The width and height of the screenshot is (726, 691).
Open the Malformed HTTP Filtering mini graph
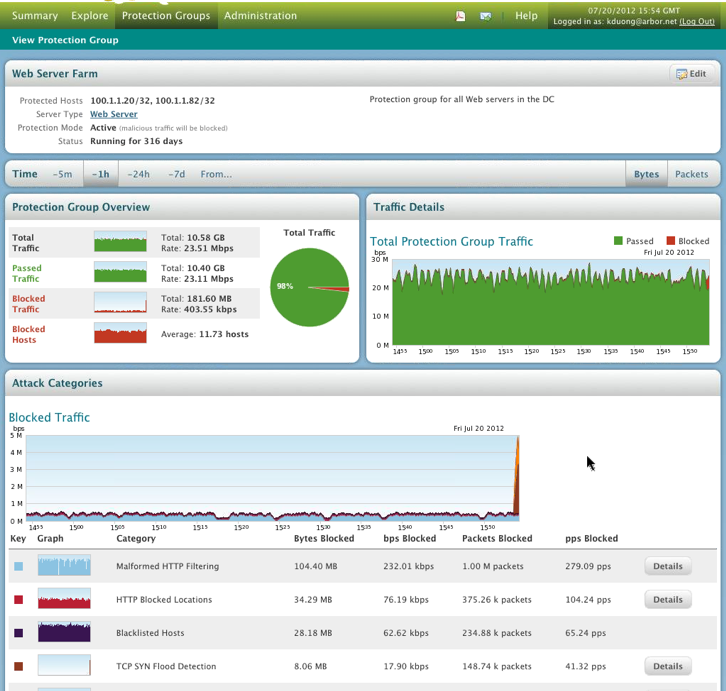coord(64,566)
